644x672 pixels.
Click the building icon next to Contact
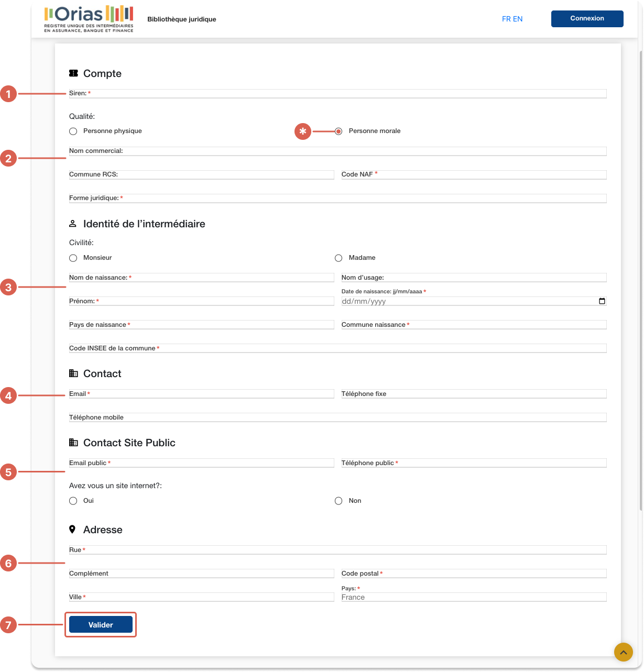tap(73, 373)
